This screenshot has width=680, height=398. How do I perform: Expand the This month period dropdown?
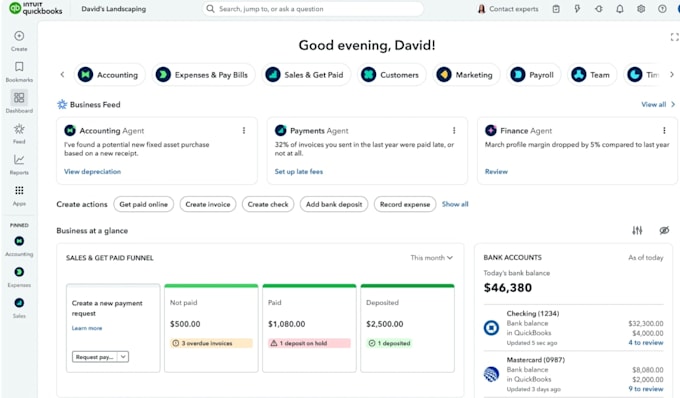pyautogui.click(x=432, y=258)
